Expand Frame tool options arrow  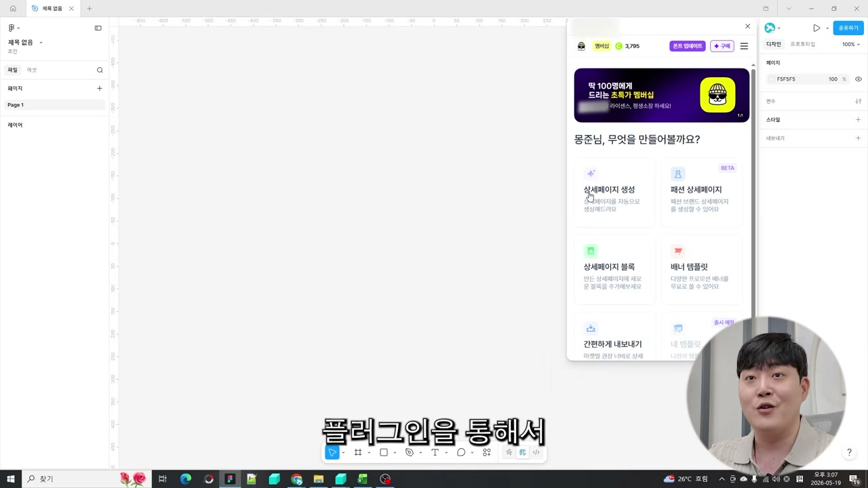coord(369,453)
